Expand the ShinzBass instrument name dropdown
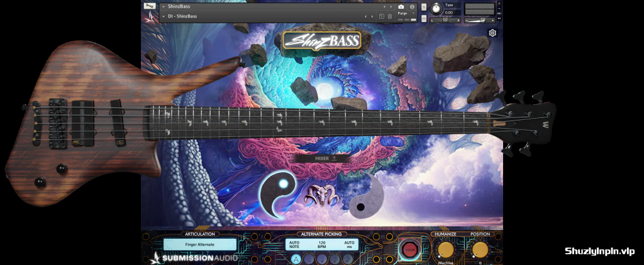644x265 pixels. (164, 6)
